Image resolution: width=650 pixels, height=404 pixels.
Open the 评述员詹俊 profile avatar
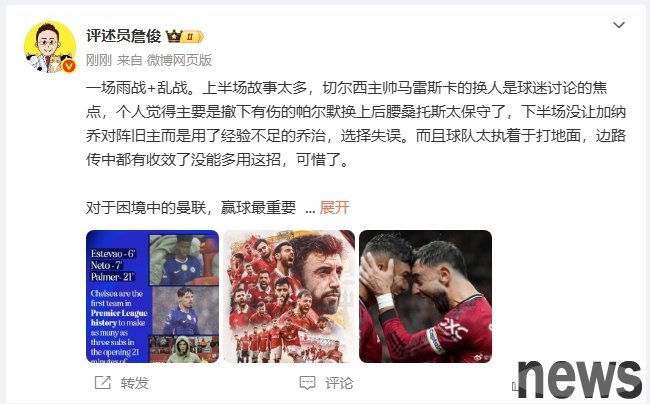click(50, 47)
